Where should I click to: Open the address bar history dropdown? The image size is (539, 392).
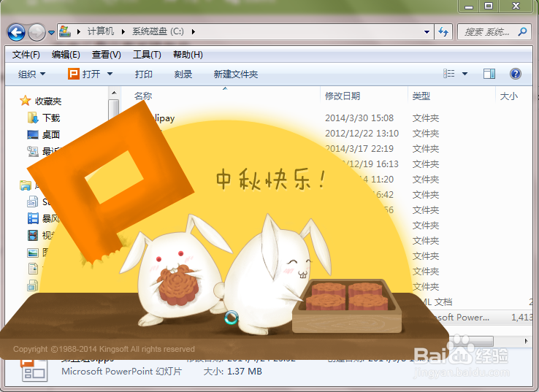tap(427, 32)
